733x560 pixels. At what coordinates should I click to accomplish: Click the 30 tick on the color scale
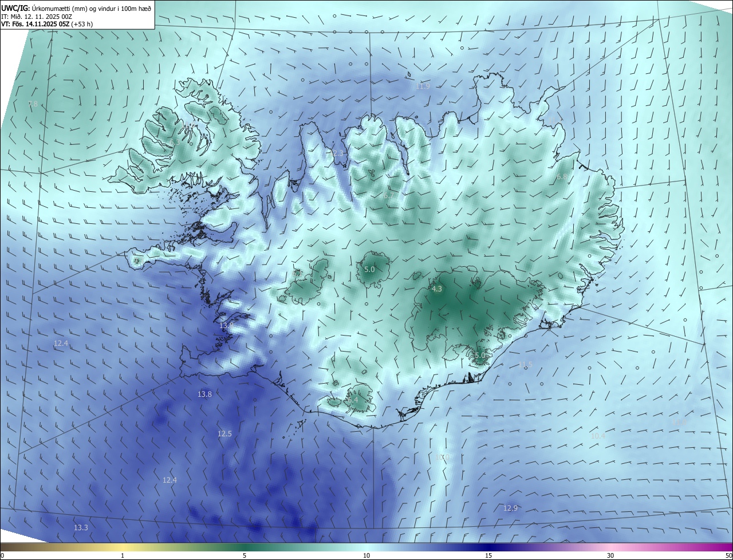click(x=610, y=555)
